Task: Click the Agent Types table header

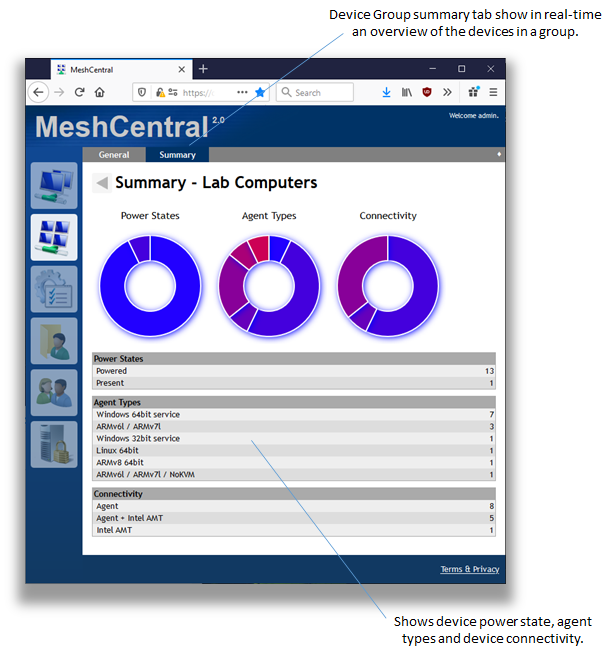Action: [294, 402]
